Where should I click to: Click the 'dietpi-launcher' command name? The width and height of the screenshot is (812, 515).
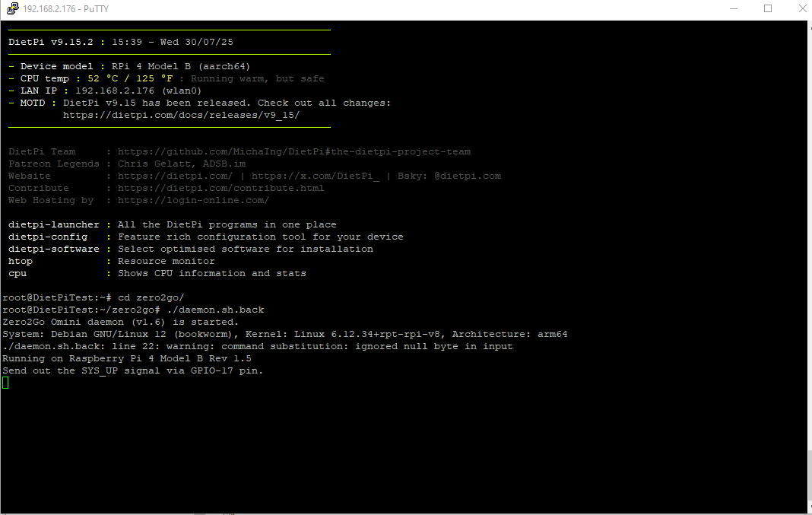(53, 225)
